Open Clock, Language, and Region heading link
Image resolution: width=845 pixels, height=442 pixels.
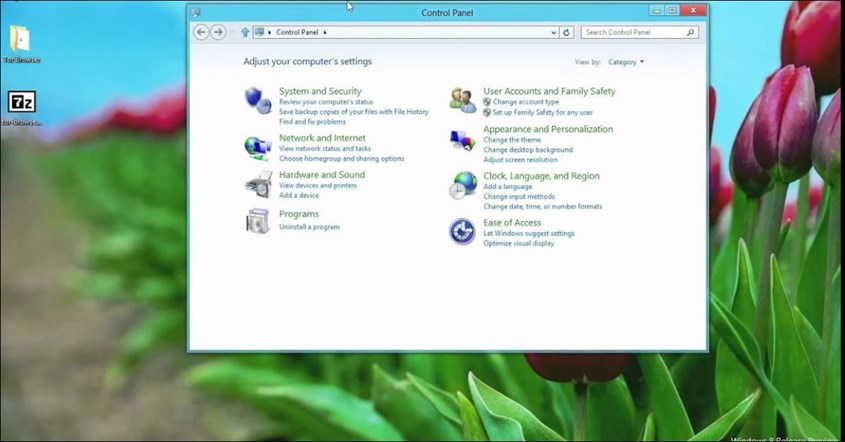(x=541, y=176)
